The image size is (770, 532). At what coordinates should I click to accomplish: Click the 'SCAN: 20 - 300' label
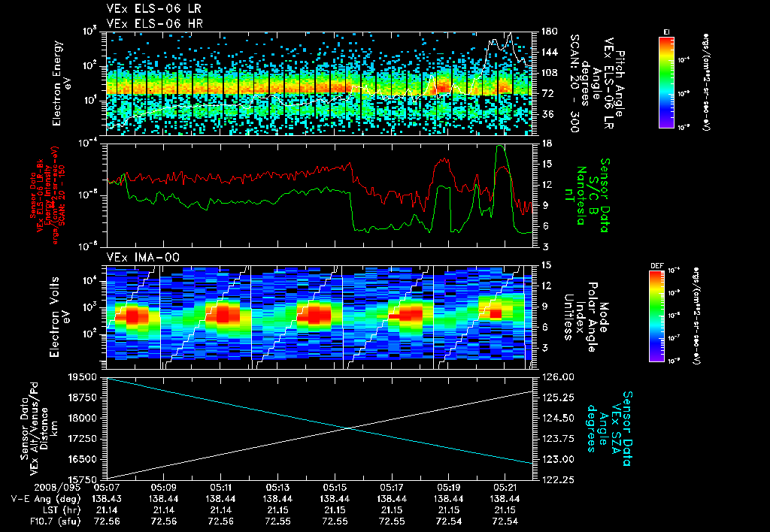pyautogui.click(x=574, y=83)
